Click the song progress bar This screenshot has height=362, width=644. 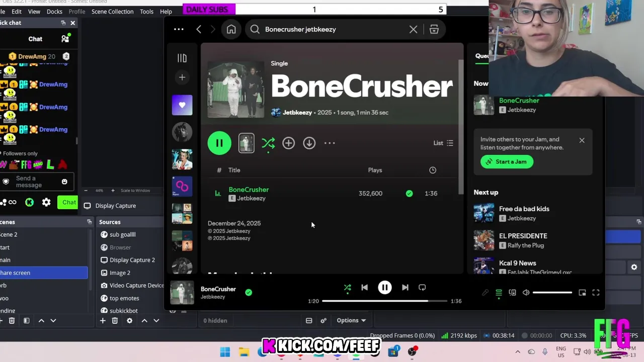[x=384, y=301]
